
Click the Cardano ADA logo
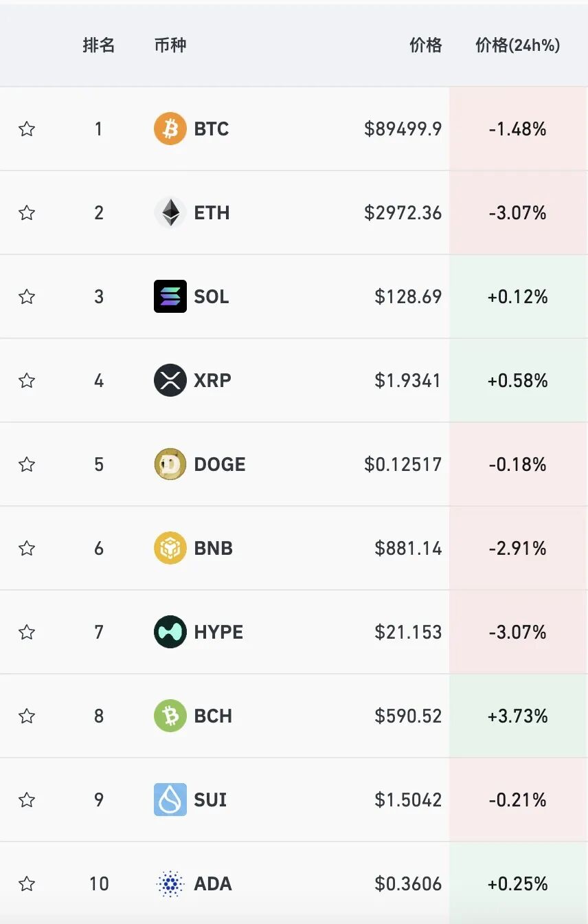pos(170,883)
